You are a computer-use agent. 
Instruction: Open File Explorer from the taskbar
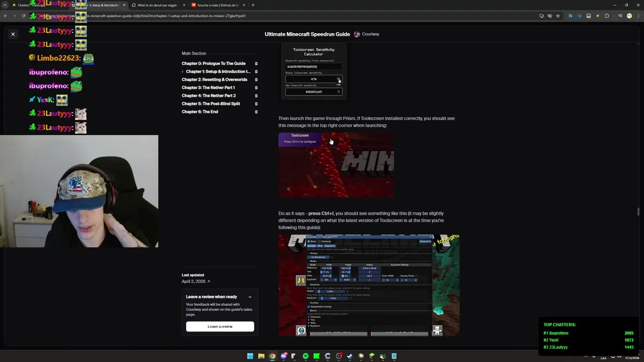(x=261, y=356)
